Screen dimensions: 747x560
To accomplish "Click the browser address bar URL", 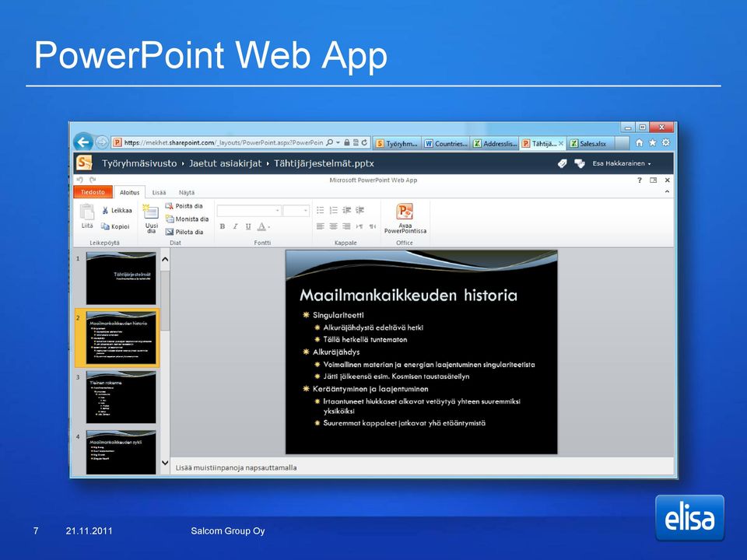I will pyautogui.click(x=223, y=142).
